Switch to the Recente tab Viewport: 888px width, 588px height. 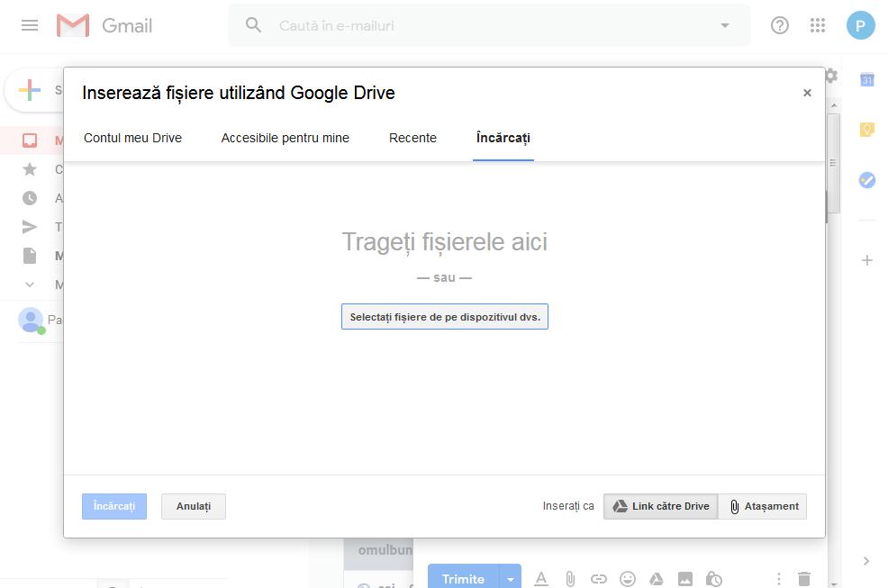click(412, 138)
